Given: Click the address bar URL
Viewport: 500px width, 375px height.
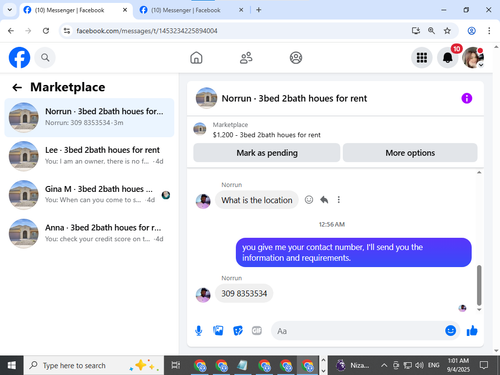Looking at the screenshot, I should 147,31.
